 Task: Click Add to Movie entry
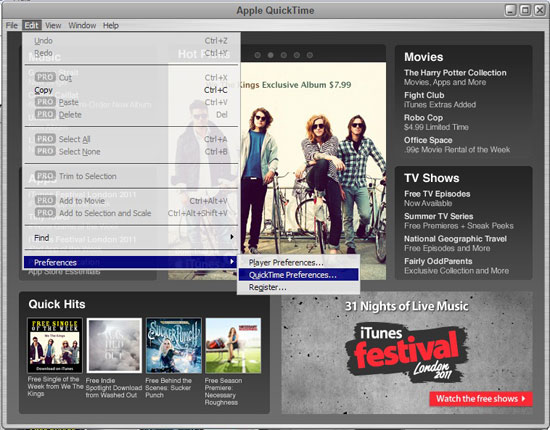(x=131, y=201)
